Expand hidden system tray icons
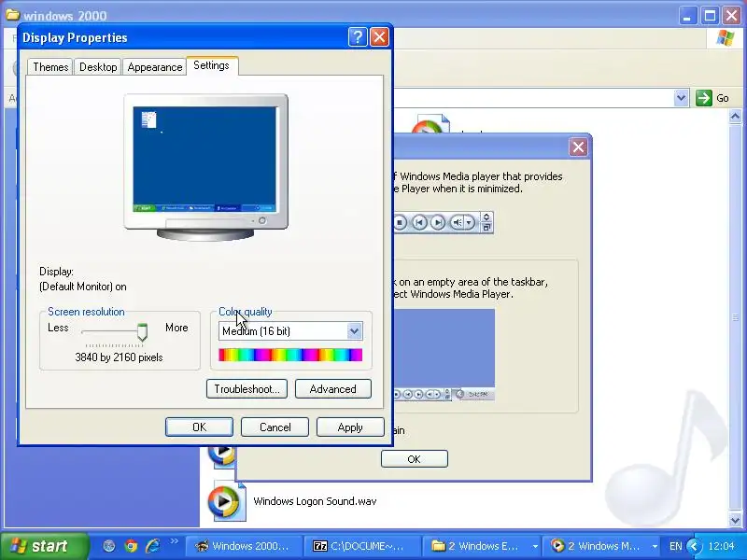 click(x=695, y=546)
